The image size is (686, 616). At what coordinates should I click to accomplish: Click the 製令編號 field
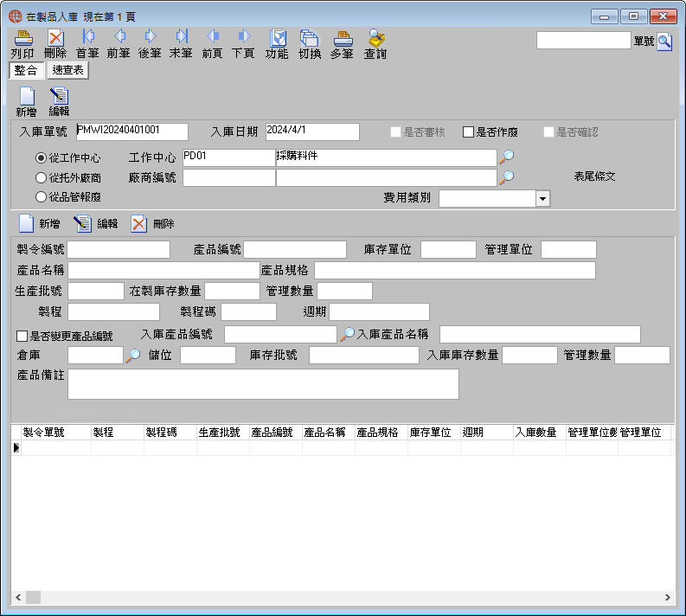tap(119, 249)
